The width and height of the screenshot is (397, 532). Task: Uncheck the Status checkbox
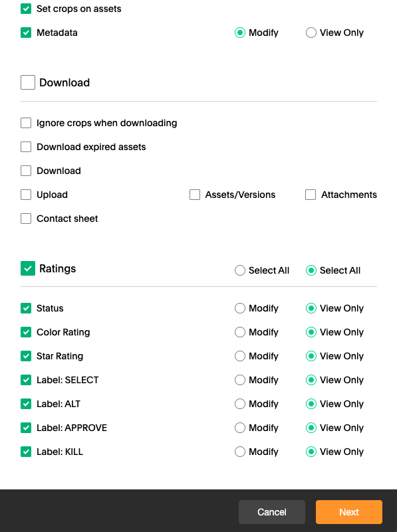[x=26, y=308]
